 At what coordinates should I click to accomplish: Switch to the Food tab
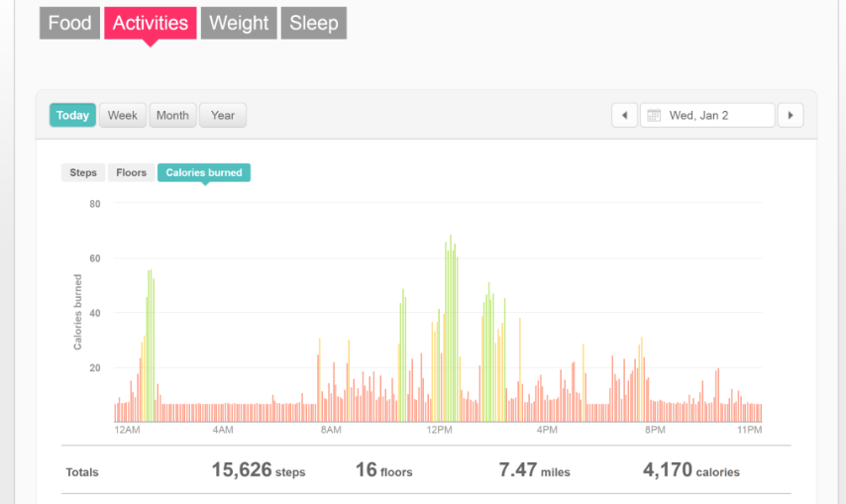click(x=69, y=23)
